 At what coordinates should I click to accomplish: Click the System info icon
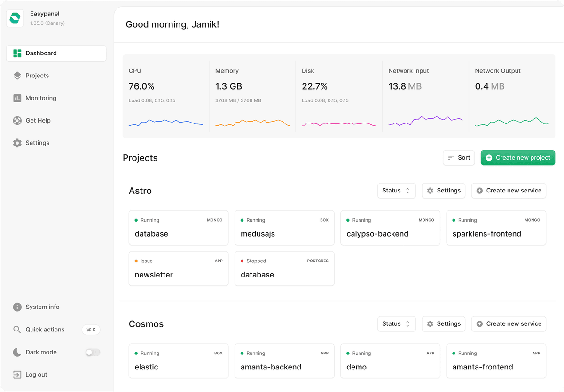click(17, 307)
